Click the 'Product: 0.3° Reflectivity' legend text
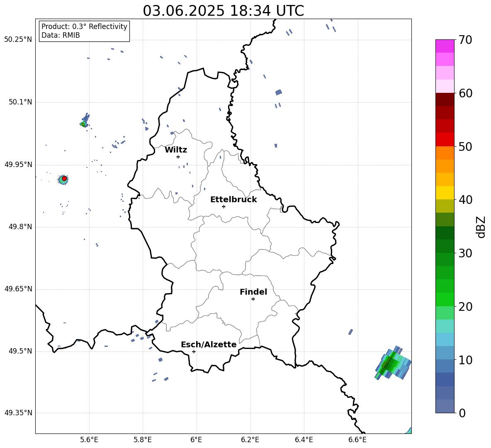This screenshot has width=491, height=448. coord(84,27)
